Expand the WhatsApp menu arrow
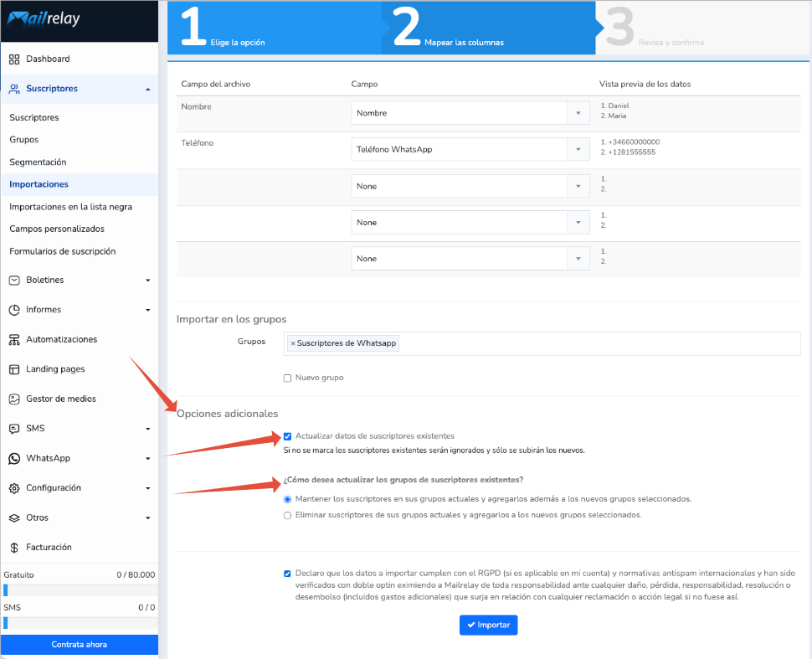812x659 pixels. click(x=148, y=459)
